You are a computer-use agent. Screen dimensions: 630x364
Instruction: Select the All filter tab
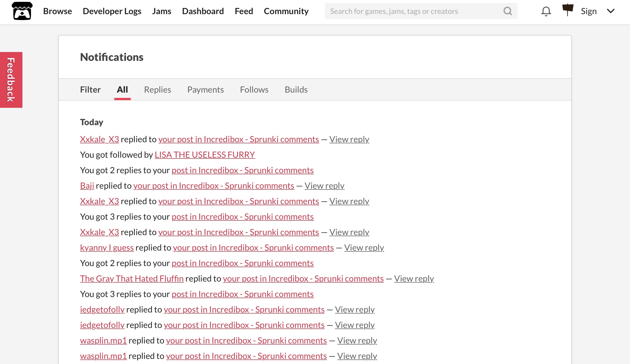(123, 90)
